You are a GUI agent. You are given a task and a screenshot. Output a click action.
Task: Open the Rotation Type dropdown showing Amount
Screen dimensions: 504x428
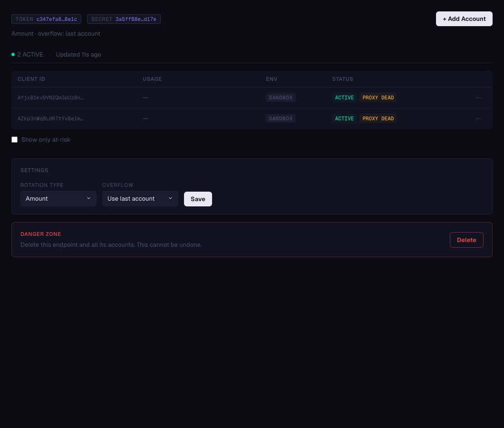(x=58, y=198)
